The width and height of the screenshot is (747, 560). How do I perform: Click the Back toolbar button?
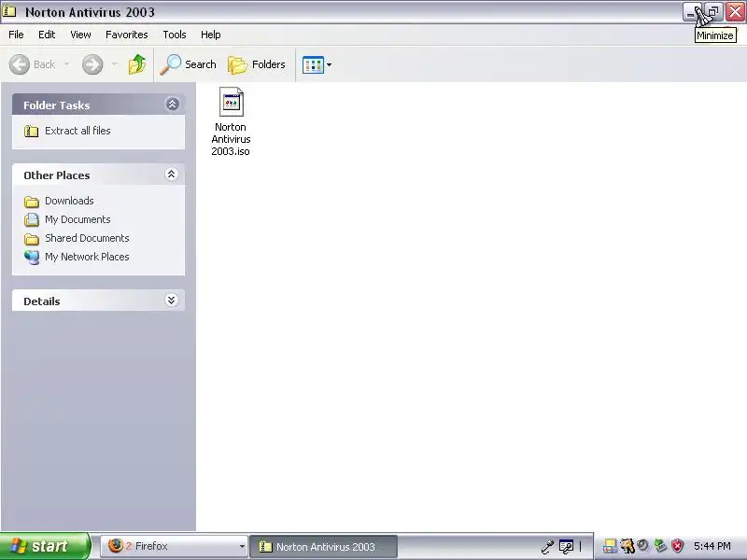[33, 64]
